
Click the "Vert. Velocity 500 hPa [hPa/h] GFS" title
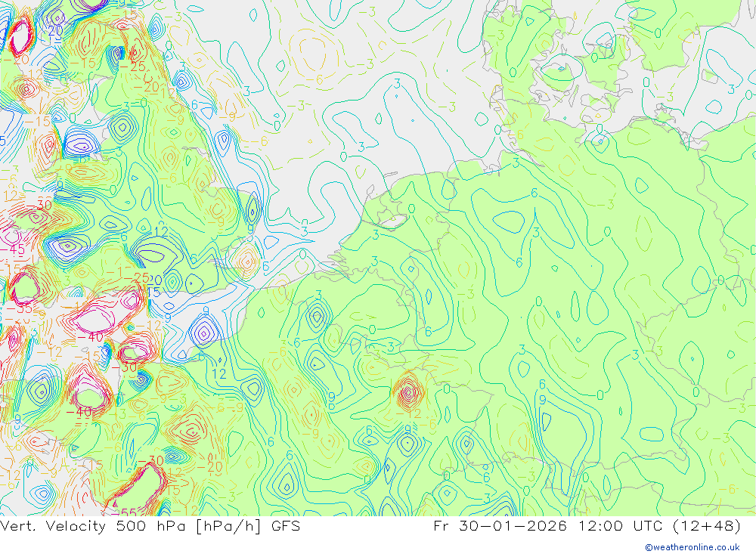pyautogui.click(x=150, y=526)
